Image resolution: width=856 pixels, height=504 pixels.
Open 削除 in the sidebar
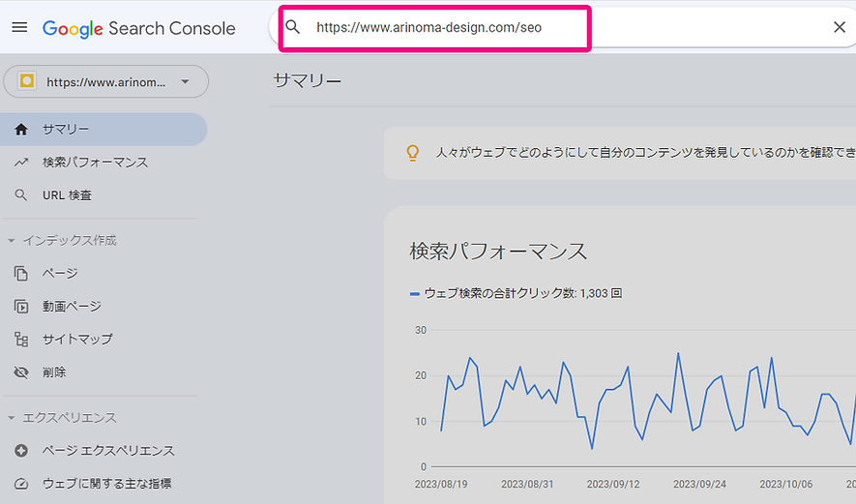(x=103, y=372)
